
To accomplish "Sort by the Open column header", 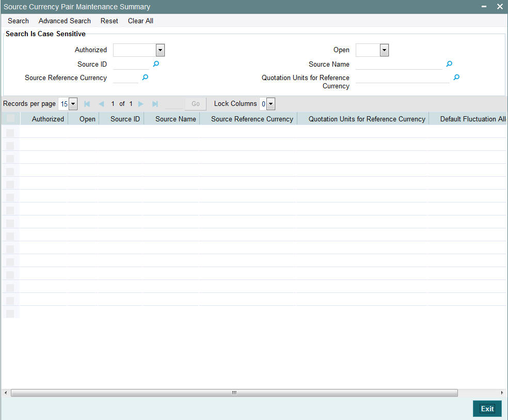I will point(87,119).
